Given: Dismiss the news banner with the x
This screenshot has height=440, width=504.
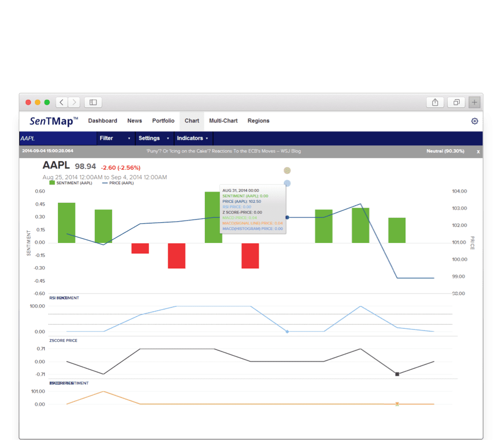Looking at the screenshot, I should 478,151.
